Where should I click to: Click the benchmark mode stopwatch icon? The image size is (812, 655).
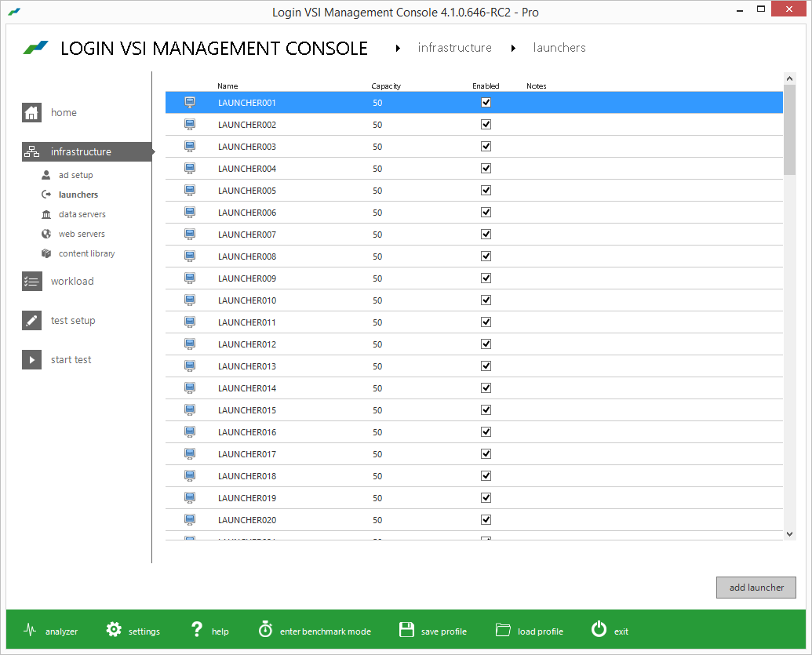tap(265, 629)
